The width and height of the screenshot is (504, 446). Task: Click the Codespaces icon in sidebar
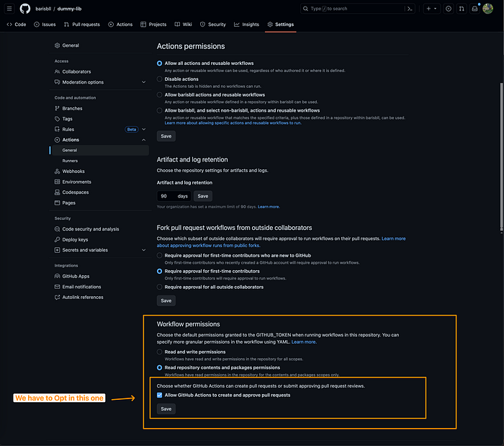click(57, 192)
